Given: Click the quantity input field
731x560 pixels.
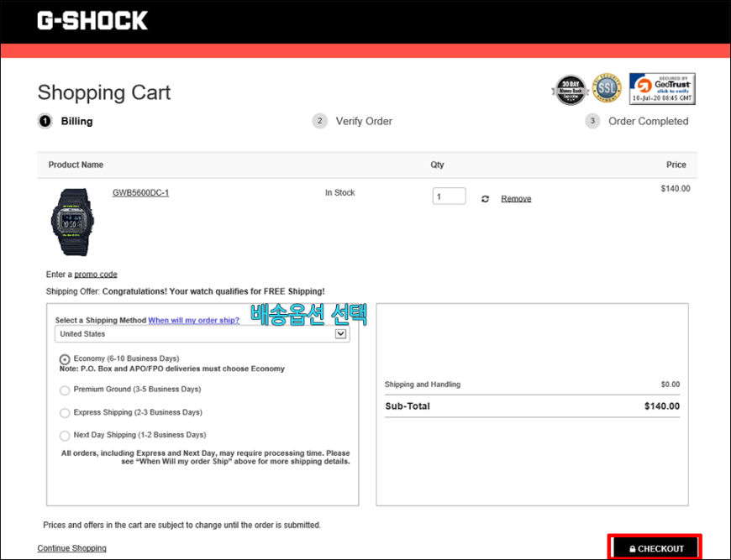Looking at the screenshot, I should pos(449,196).
